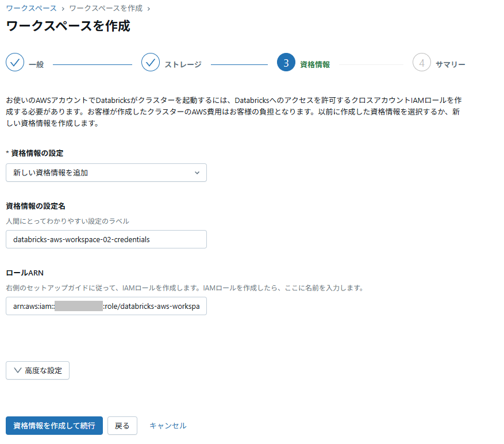Click the step 4 circle icon
The height and width of the screenshot is (444, 504).
[422, 62]
